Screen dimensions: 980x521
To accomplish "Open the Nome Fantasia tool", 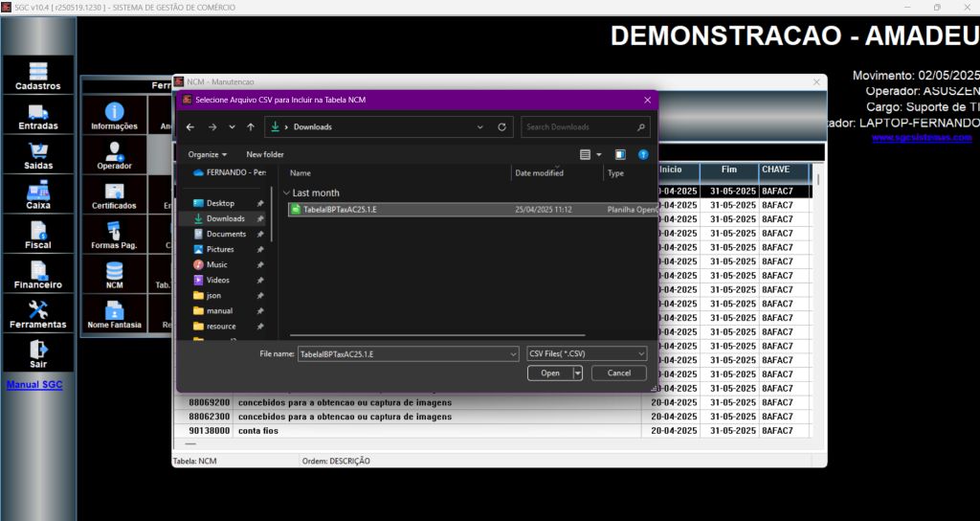I will point(115,314).
